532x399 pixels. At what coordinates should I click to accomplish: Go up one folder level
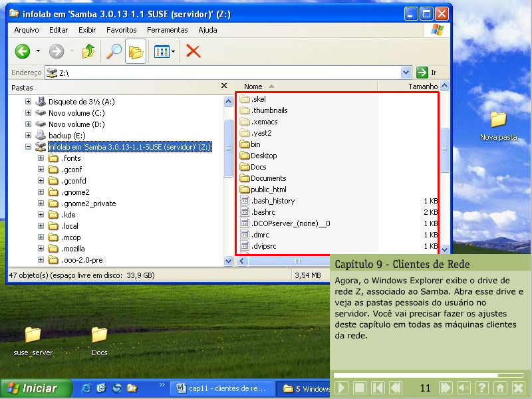[x=88, y=51]
